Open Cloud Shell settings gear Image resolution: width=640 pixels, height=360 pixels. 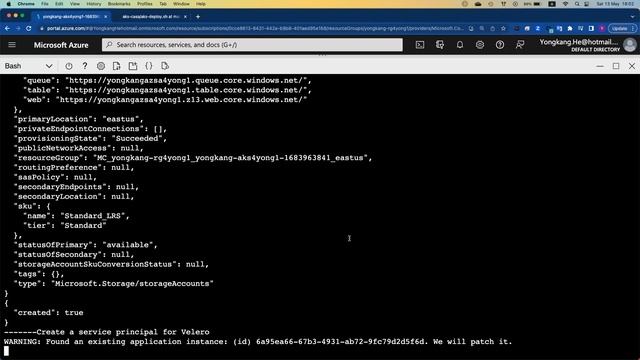[x=101, y=66]
